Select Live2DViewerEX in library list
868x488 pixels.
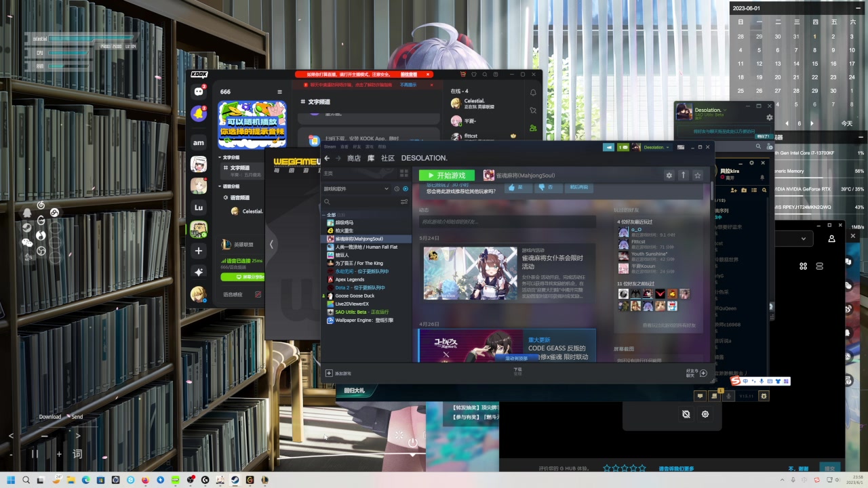pyautogui.click(x=367, y=304)
